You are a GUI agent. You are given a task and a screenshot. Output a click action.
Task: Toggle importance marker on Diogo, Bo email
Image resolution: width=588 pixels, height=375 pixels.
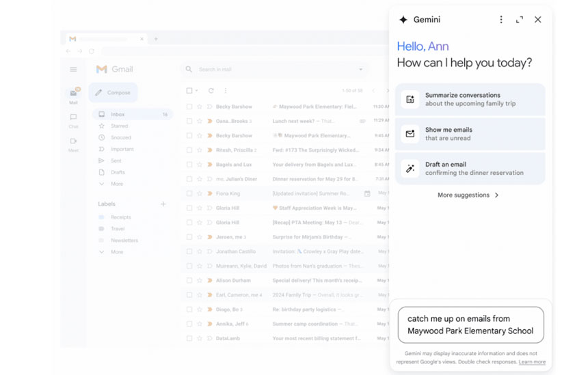[x=210, y=309]
